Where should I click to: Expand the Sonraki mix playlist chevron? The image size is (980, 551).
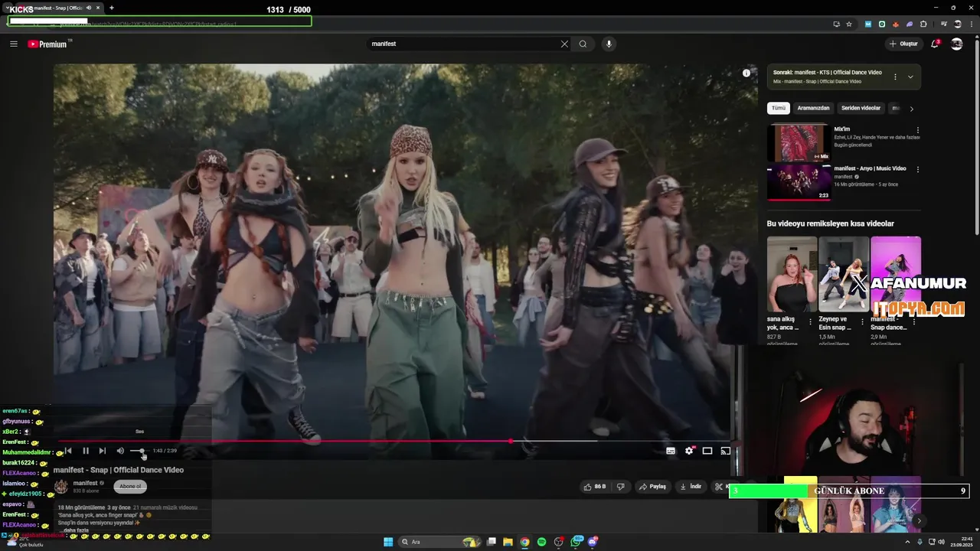pos(910,77)
